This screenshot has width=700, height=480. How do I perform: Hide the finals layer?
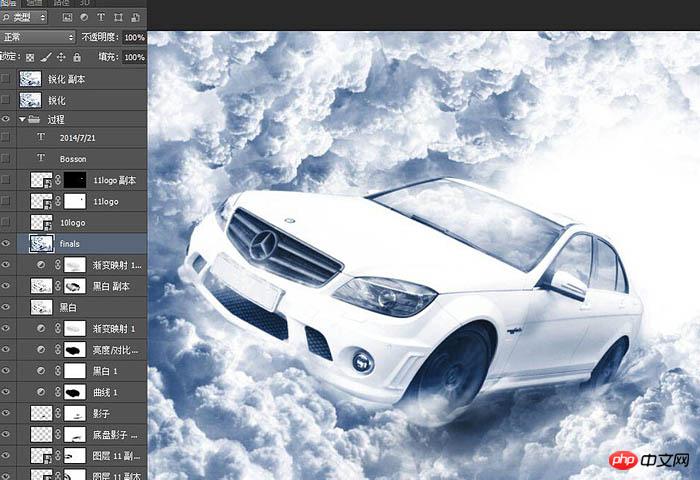pos(5,243)
